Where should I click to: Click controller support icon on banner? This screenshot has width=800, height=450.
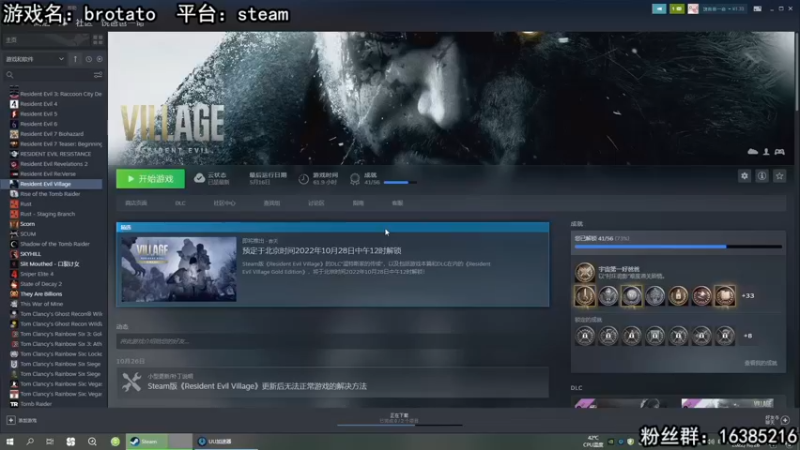(780, 152)
